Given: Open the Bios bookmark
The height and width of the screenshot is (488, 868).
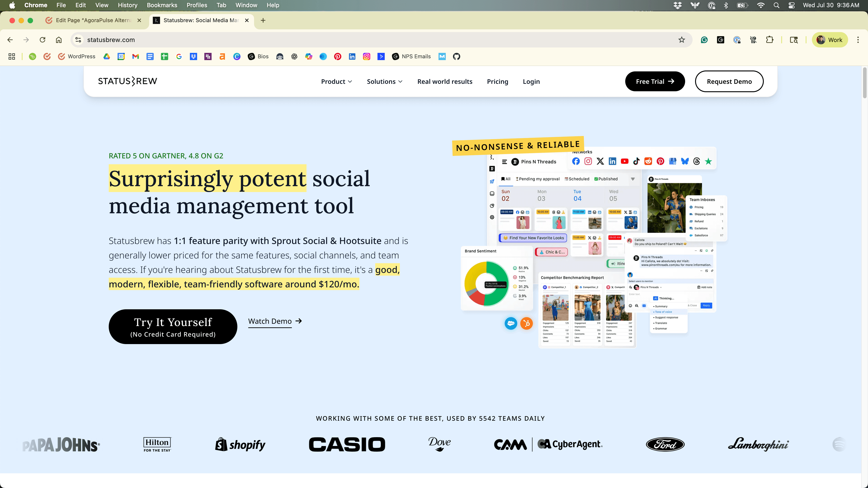Looking at the screenshot, I should pyautogui.click(x=258, y=56).
